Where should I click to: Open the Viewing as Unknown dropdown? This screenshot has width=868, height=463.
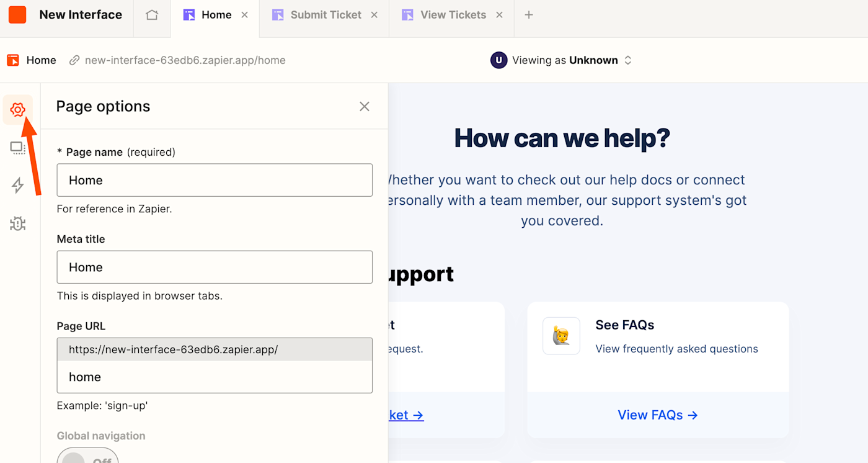point(561,60)
